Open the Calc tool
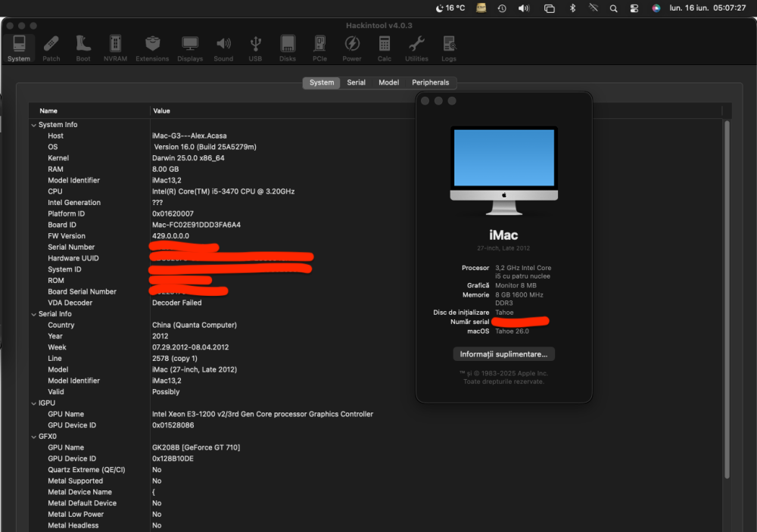 point(385,48)
